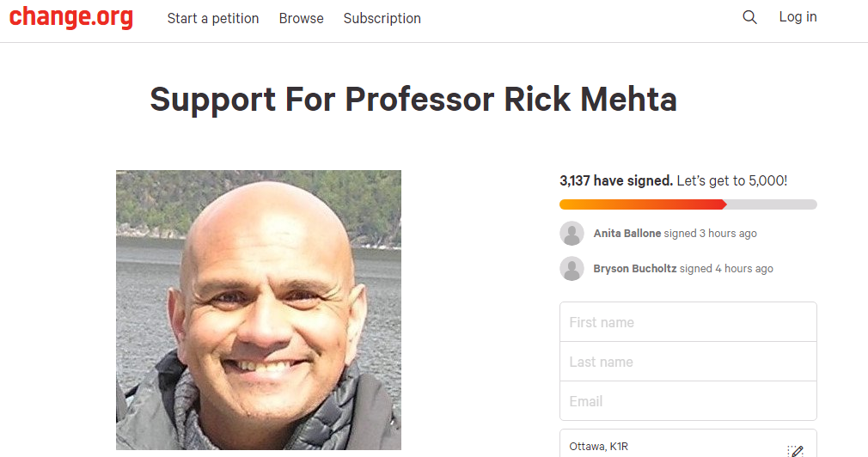Click into the Last name field
868x457 pixels.
pyautogui.click(x=688, y=362)
